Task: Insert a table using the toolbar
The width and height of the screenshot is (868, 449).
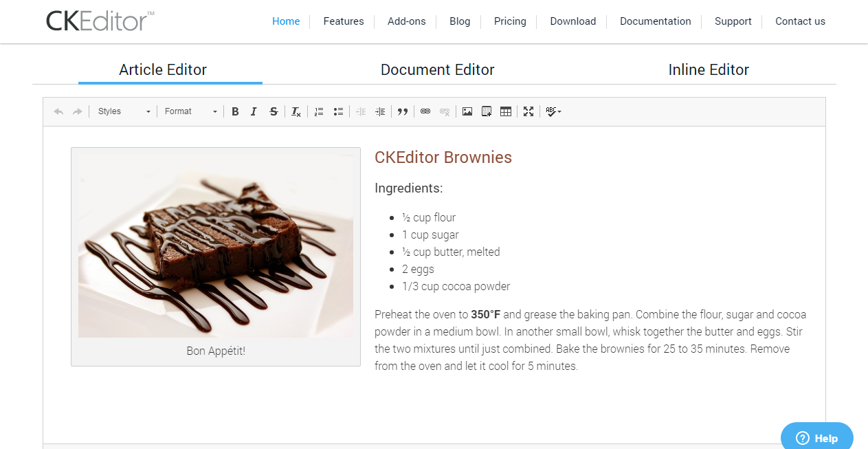Action: click(x=506, y=111)
